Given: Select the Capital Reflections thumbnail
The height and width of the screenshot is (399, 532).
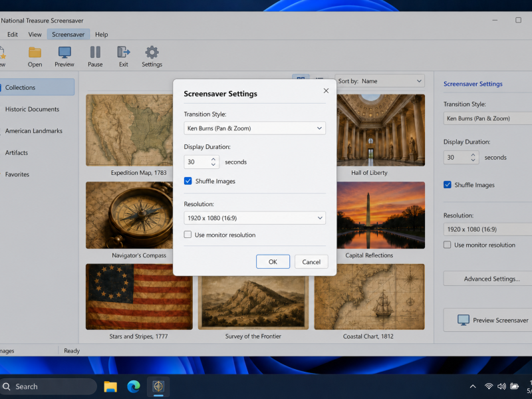Looking at the screenshot, I should [x=380, y=215].
